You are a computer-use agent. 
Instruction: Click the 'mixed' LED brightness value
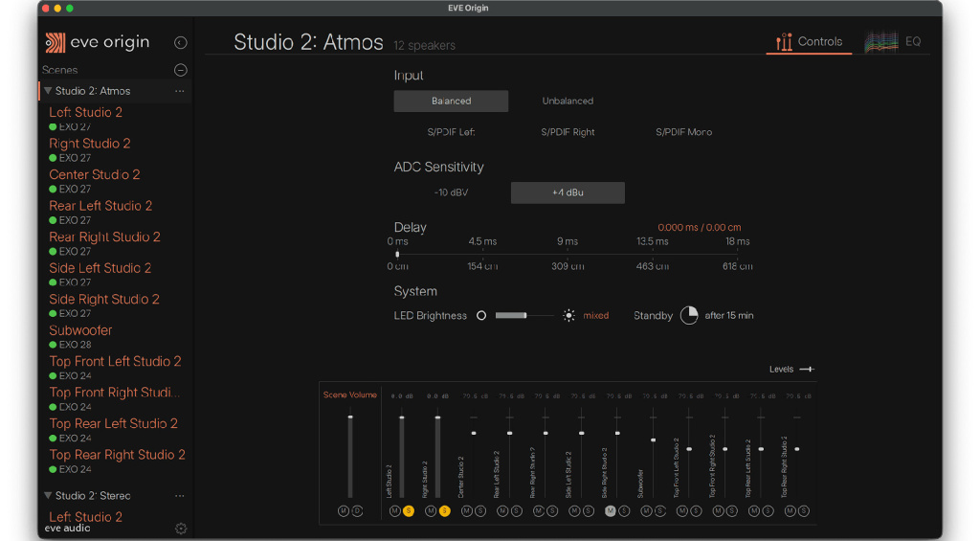[595, 315]
